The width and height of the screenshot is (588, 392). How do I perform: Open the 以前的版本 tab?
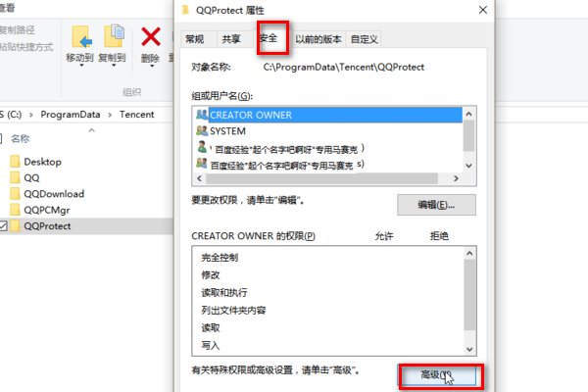[318, 39]
